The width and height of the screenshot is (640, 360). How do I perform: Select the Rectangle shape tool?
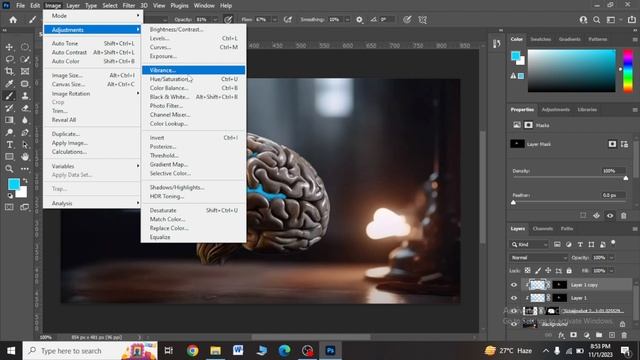point(9,157)
